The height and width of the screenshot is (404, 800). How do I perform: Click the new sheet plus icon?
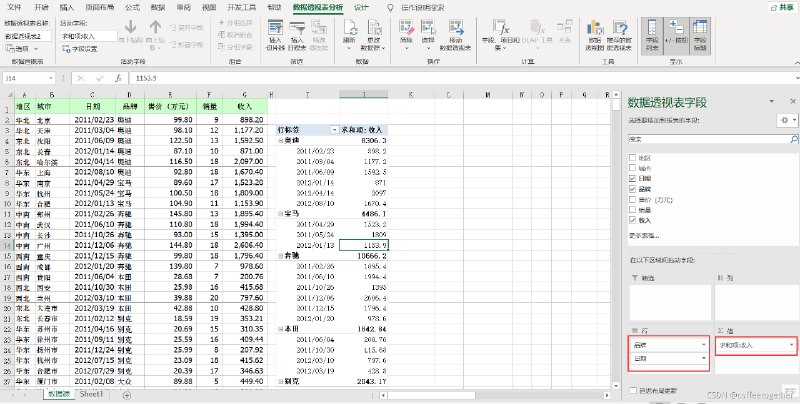[127, 395]
